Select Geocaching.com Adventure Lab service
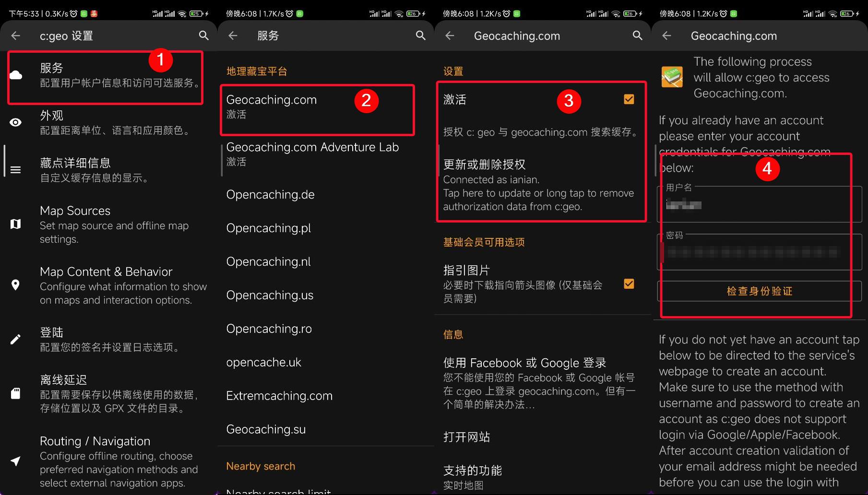Image resolution: width=868 pixels, height=495 pixels. (325, 154)
